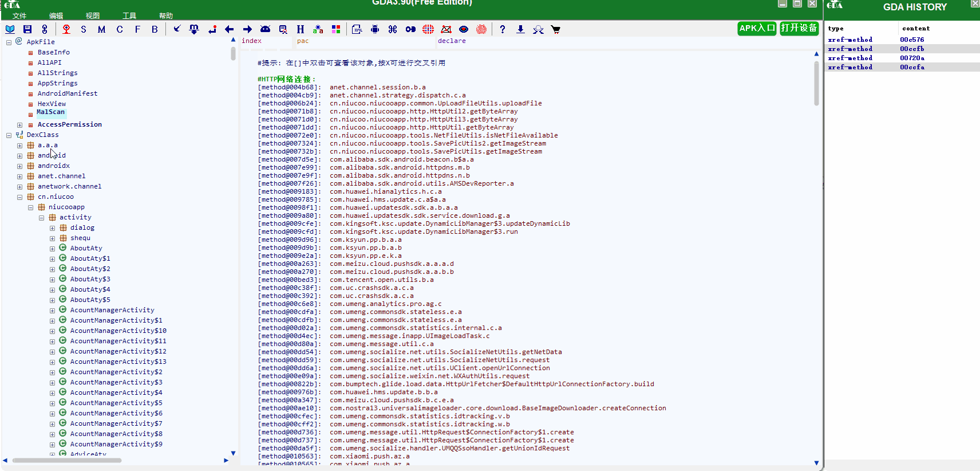Click the APK入口 button
Viewport: 980px width, 471px height.
[x=757, y=28]
